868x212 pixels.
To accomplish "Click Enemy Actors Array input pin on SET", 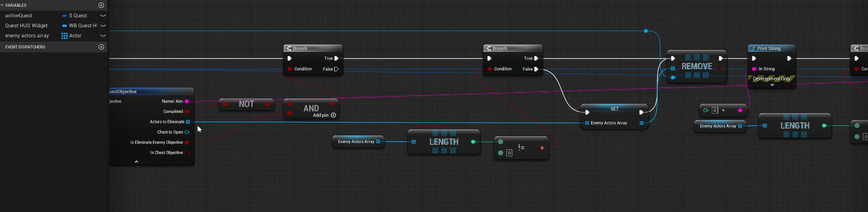I will tap(587, 123).
